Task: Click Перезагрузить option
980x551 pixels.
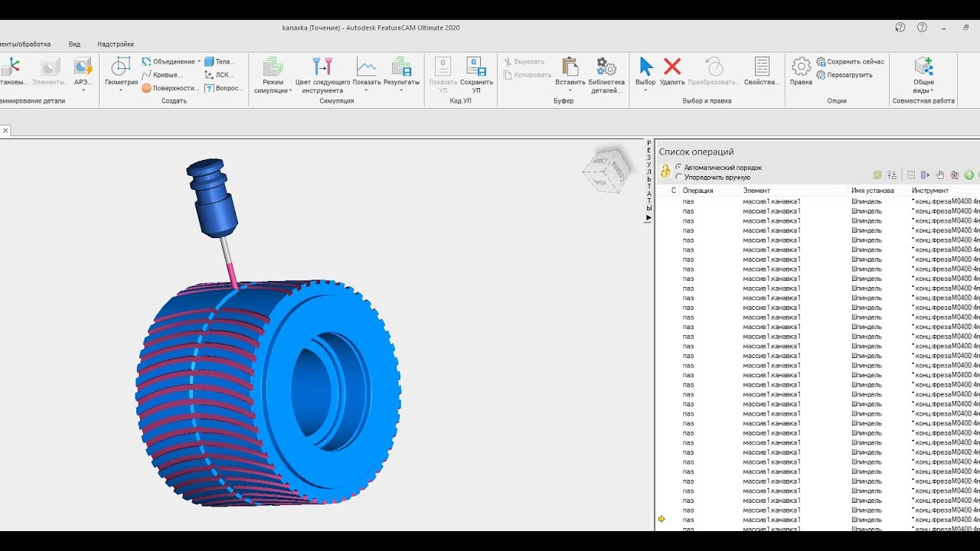Action: tap(844, 75)
